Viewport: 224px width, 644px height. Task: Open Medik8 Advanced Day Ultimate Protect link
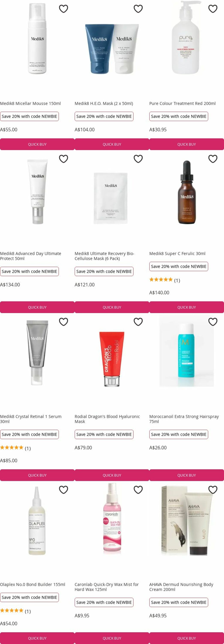(x=30, y=256)
